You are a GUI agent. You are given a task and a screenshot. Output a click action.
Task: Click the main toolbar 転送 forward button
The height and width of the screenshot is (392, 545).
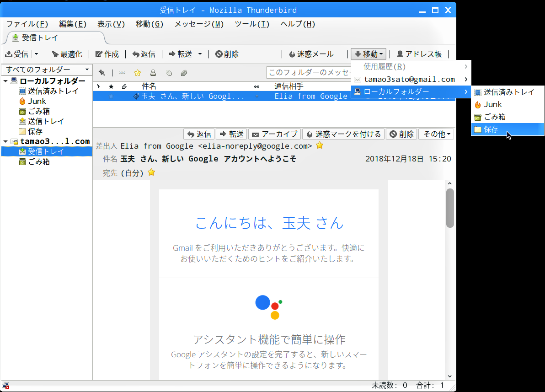(181, 54)
